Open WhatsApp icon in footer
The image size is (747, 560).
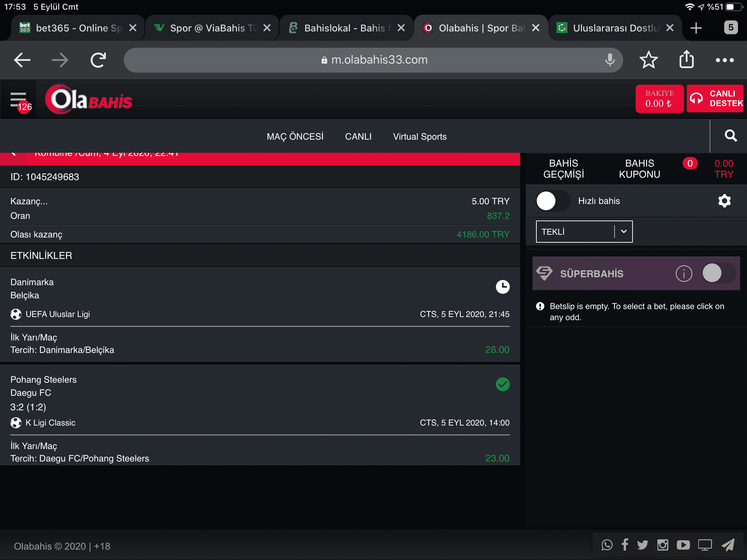click(607, 545)
